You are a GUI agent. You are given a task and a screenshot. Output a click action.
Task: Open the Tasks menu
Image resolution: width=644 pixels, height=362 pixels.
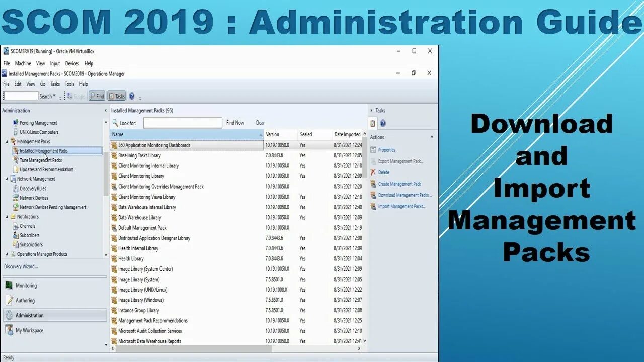coord(55,84)
